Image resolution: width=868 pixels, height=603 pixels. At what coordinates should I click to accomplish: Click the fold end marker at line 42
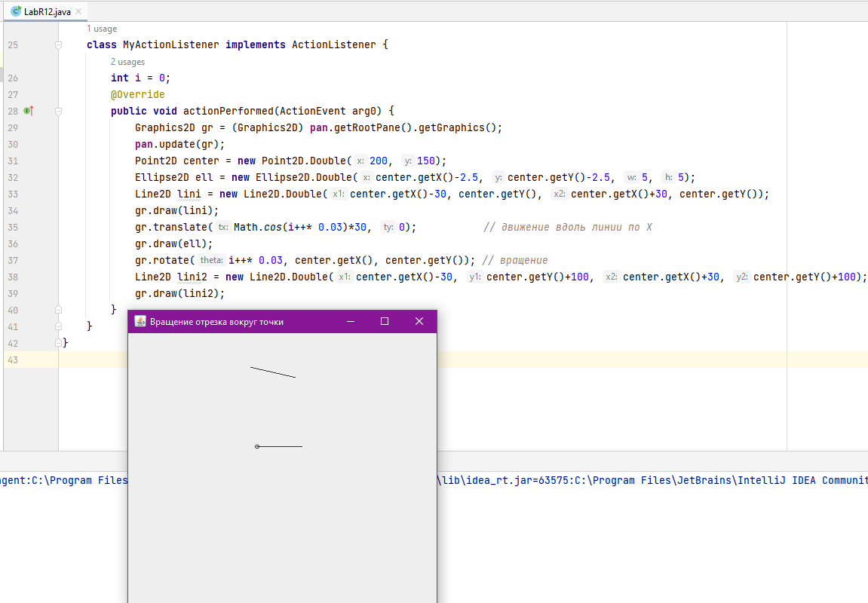tap(58, 343)
